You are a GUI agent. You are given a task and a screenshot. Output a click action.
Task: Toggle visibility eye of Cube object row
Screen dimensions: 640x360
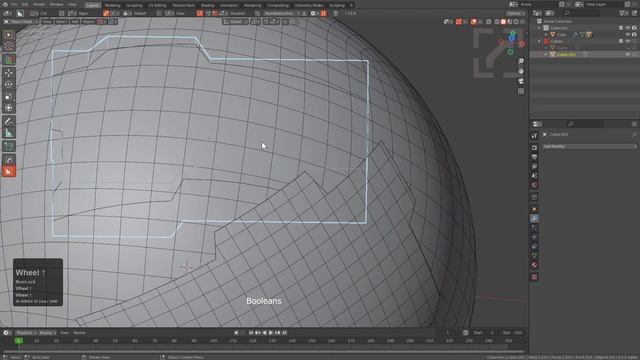pos(628,35)
